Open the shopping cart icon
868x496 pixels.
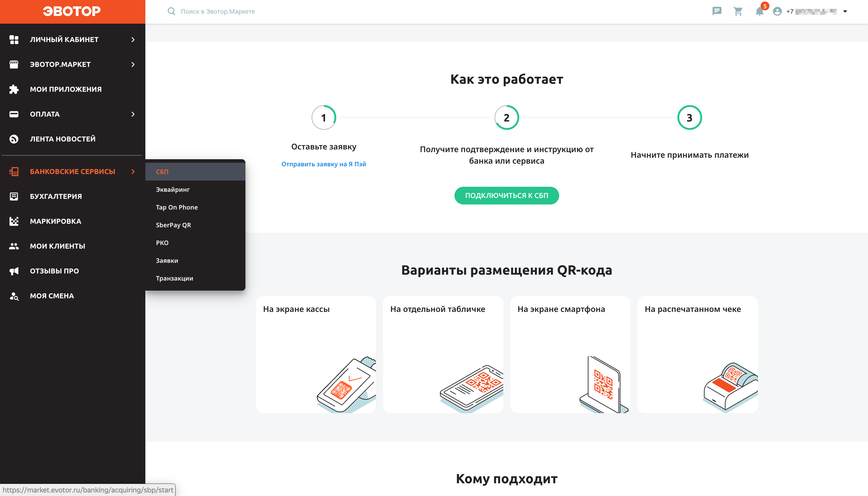[x=738, y=11]
